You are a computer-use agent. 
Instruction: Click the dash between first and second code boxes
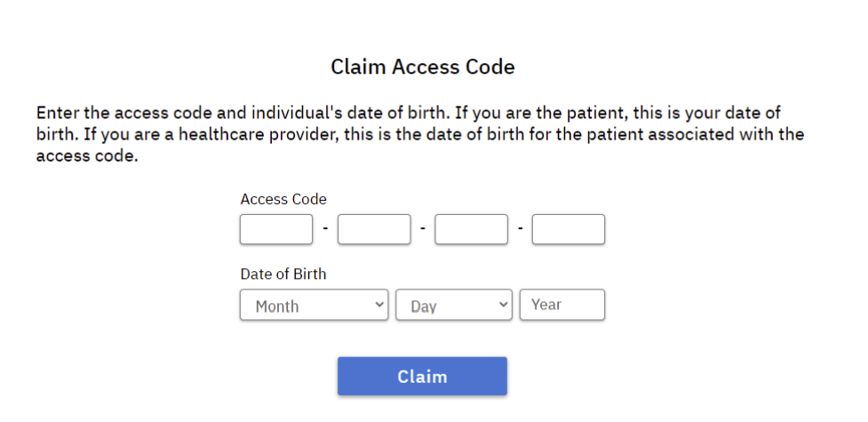point(325,229)
